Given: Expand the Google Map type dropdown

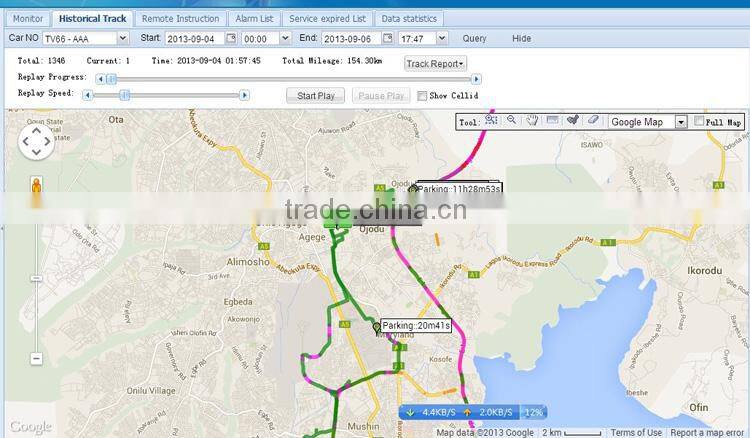Looking at the screenshot, I should pos(680,122).
